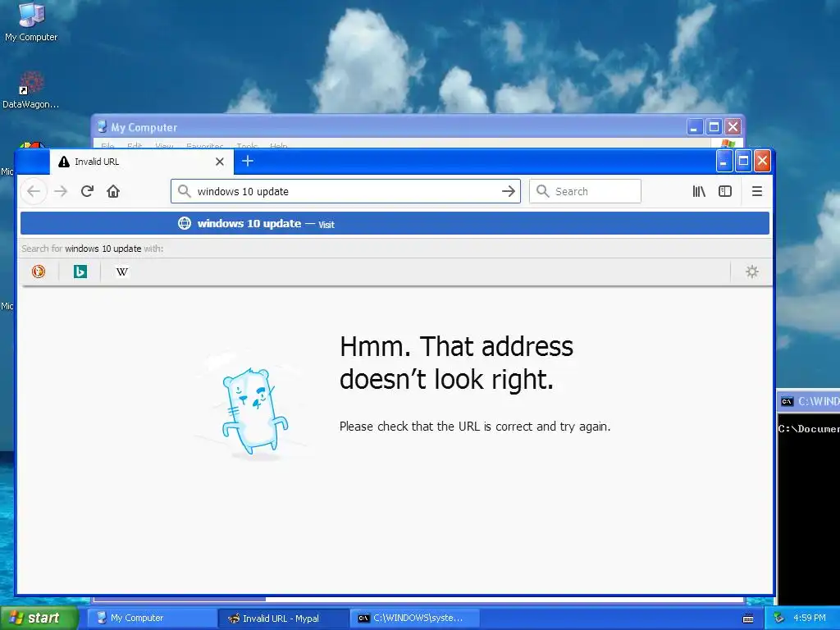Click the command prompt window title bar
This screenshot has height=630, width=840.
pyautogui.click(x=808, y=401)
